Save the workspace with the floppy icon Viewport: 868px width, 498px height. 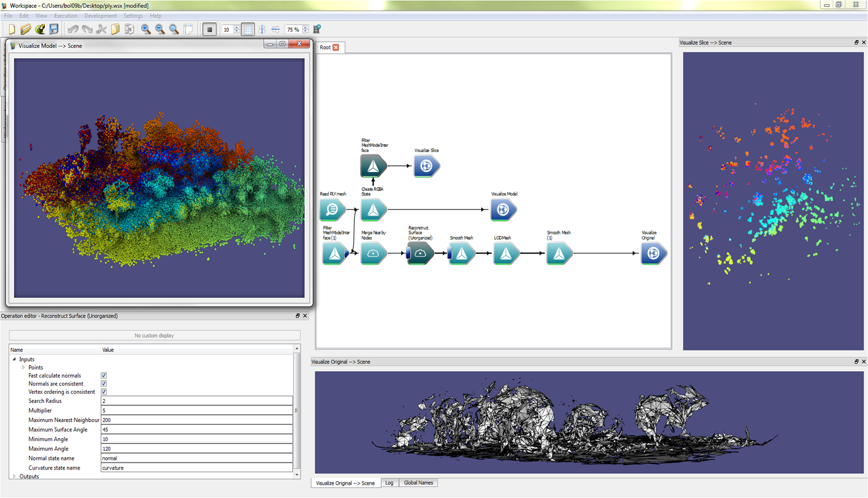pos(54,29)
